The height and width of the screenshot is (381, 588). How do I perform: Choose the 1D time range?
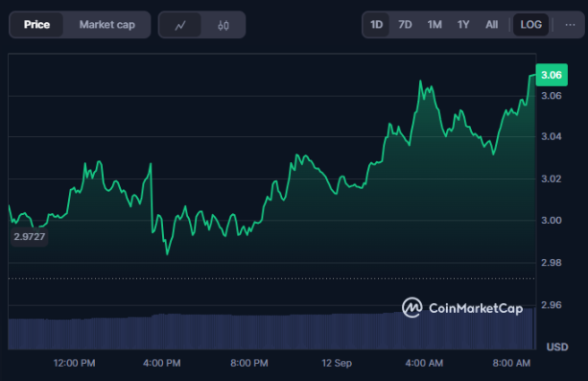(377, 25)
